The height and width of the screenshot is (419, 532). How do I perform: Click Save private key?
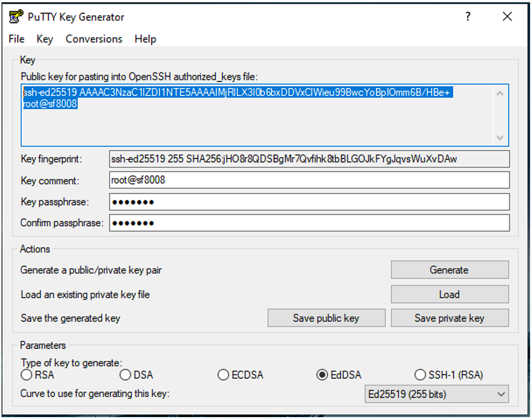(449, 318)
